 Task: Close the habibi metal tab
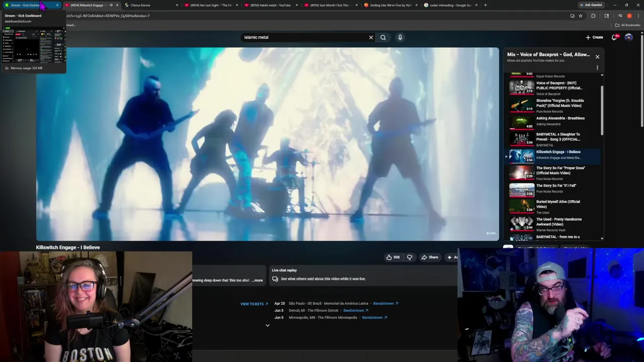297,5
